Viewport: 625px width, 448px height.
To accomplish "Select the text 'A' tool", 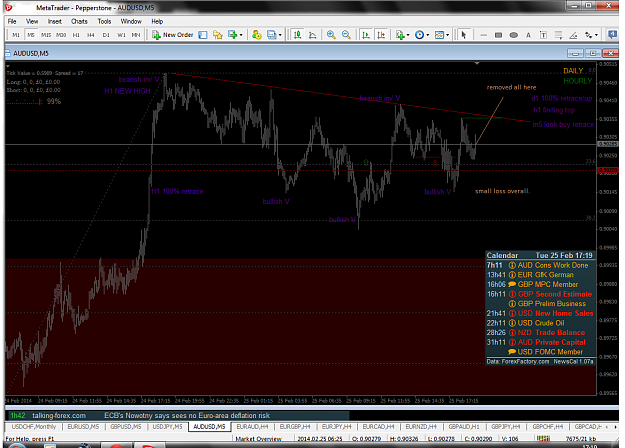I will 528,35.
